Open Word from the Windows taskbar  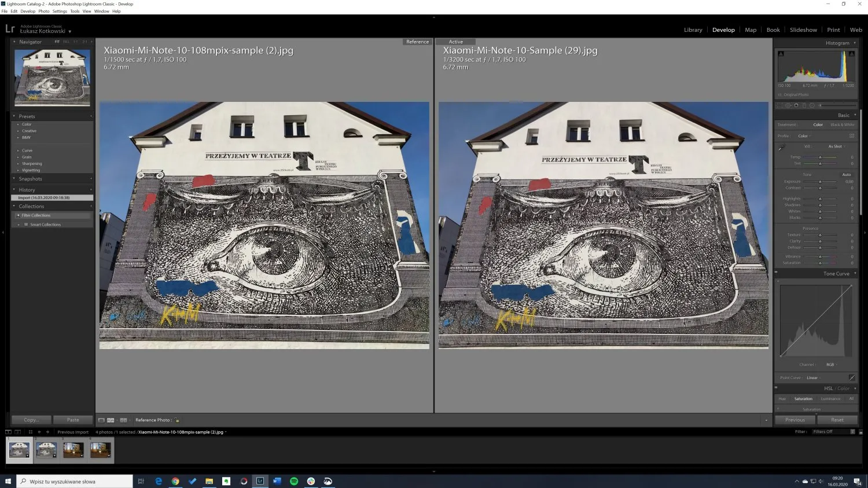point(277,481)
